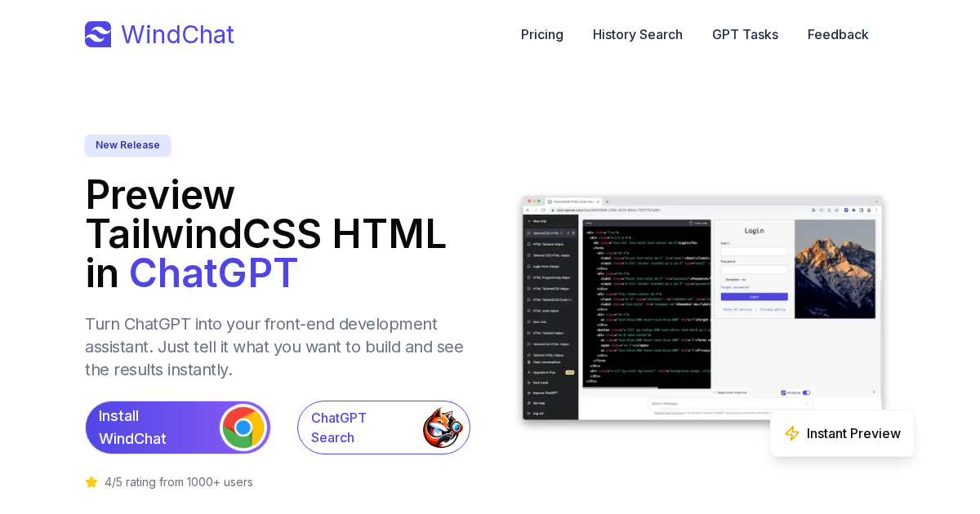Click the fox mascot icon
980x514 pixels.
[x=443, y=428]
